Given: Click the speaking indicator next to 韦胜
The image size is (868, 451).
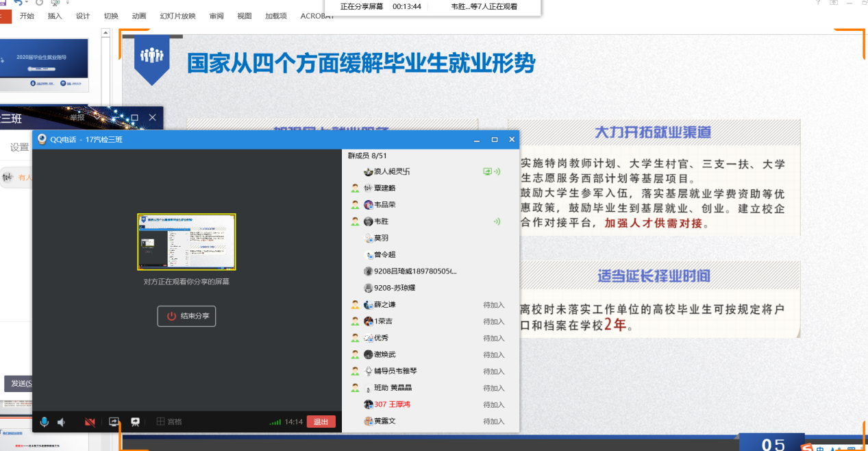Looking at the screenshot, I should pyautogui.click(x=497, y=221).
